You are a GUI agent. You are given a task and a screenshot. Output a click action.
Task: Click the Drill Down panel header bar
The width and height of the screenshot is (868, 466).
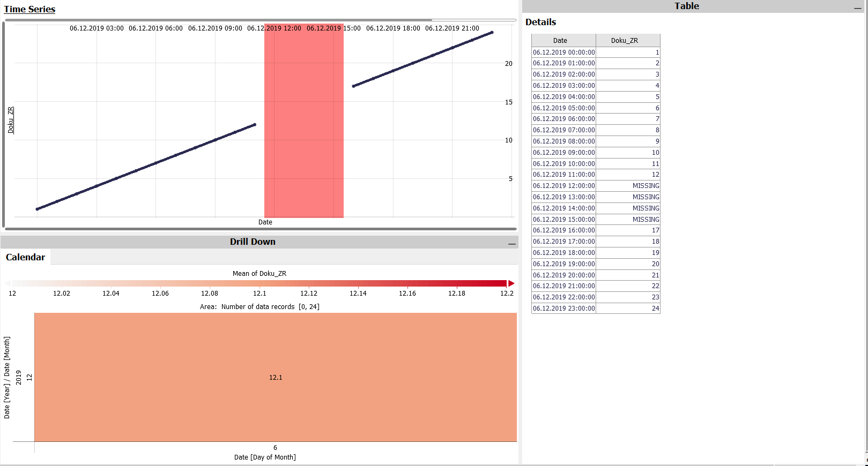(253, 242)
